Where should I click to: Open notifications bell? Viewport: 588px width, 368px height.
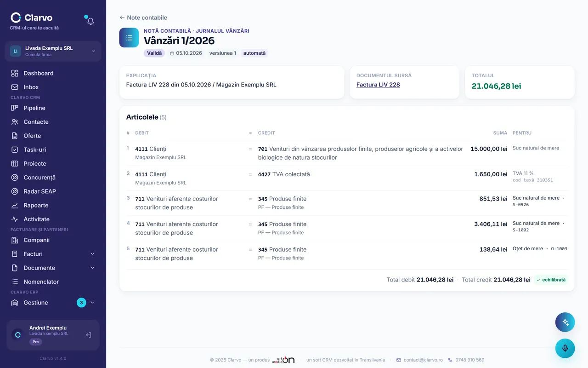click(x=90, y=21)
